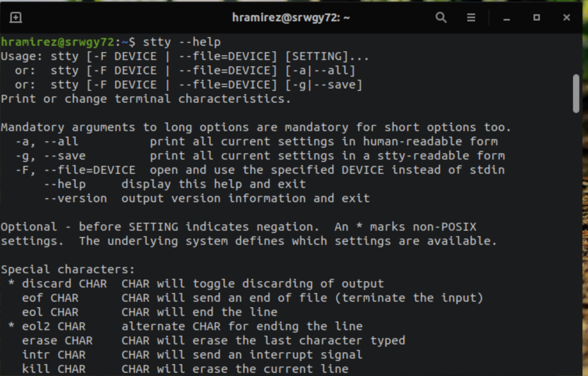This screenshot has width=588, height=376.
Task: Open a new terminal tab
Action: (16, 17)
